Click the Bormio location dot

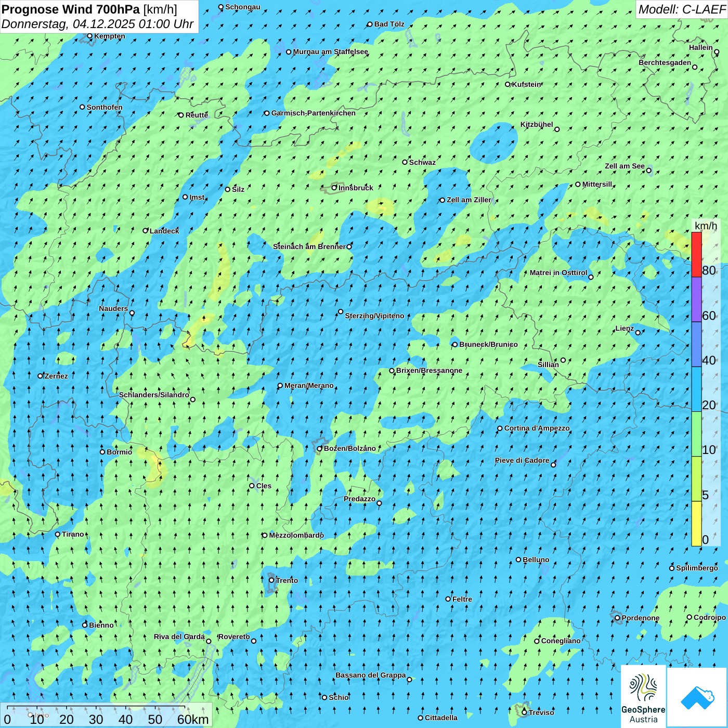[102, 452]
